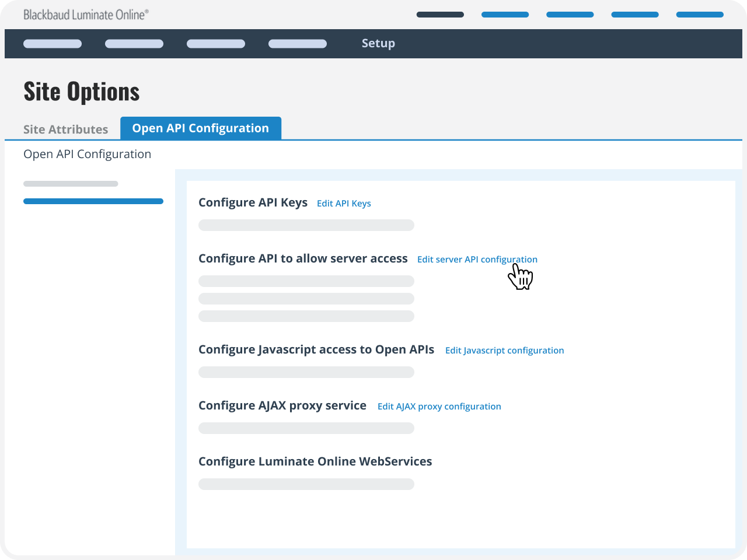This screenshot has width=747, height=560.
Task: Click the last blue icon in the top-right toolbar
Action: point(700,14)
